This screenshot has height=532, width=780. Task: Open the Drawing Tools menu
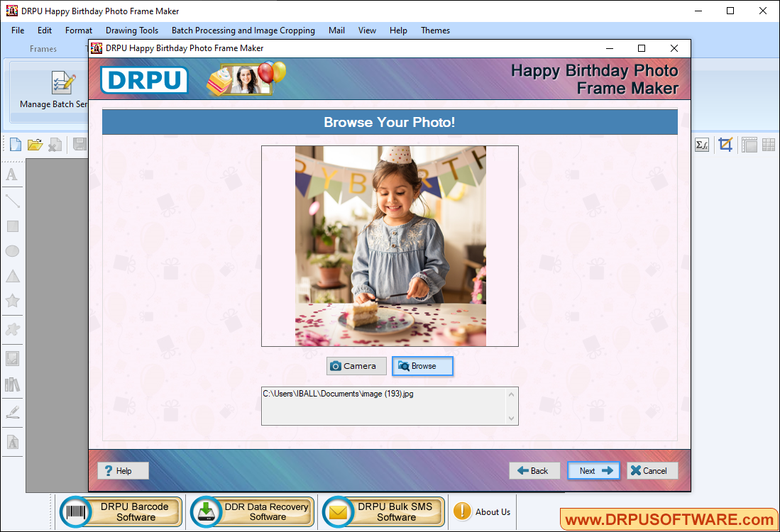tap(132, 31)
